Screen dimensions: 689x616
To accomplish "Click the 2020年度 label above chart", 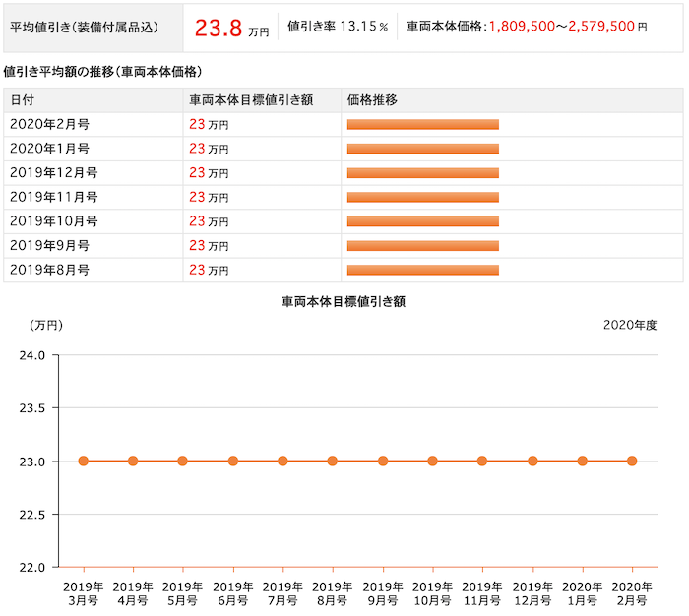I will 630,325.
